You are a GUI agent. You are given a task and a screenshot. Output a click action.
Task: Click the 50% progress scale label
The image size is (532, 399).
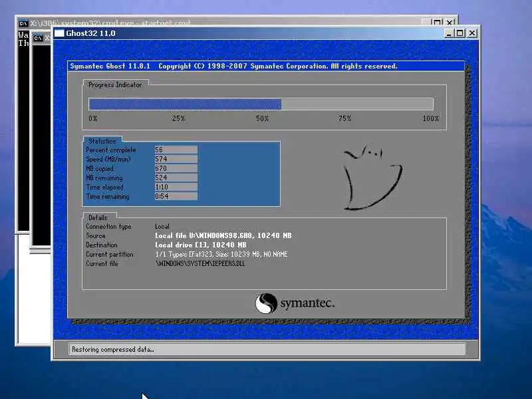coord(262,118)
